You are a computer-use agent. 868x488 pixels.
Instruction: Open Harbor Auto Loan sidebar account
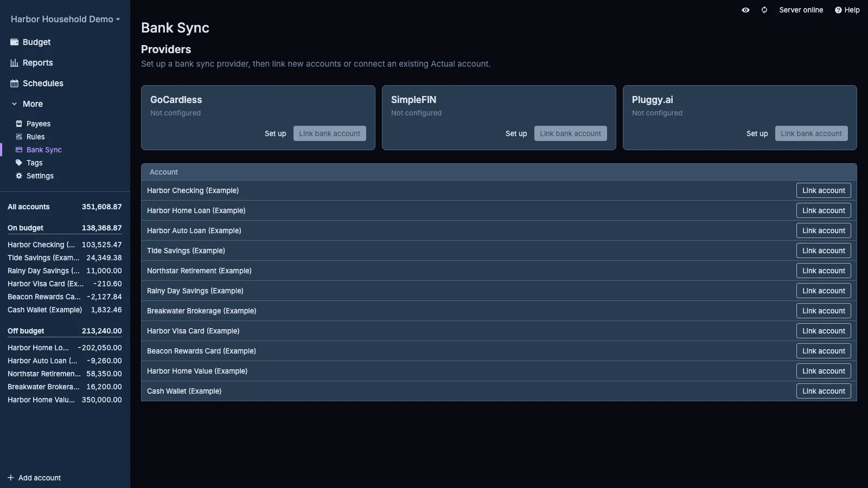coord(65,361)
